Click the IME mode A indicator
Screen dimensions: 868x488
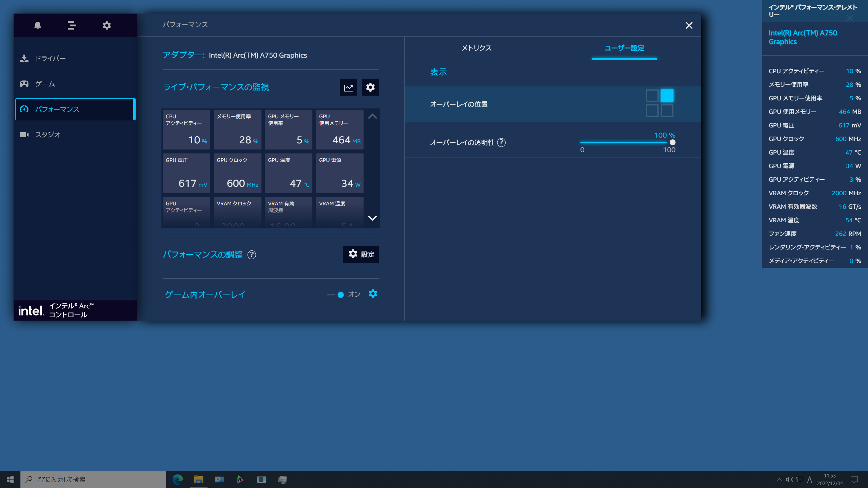[x=810, y=480]
